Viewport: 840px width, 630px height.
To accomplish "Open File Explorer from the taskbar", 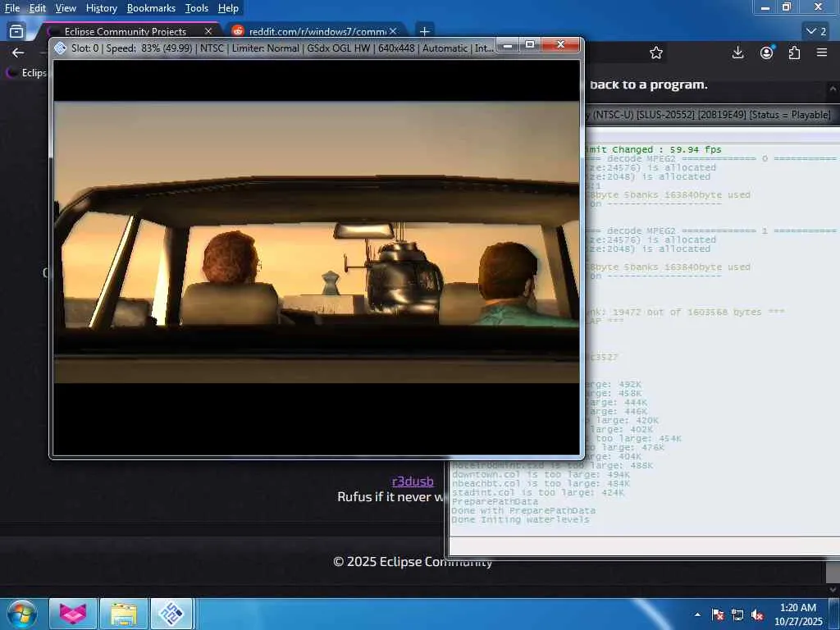I will [123, 614].
